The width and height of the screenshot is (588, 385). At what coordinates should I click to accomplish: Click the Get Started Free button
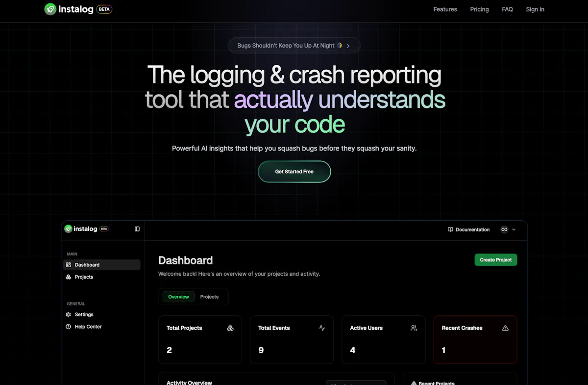coord(294,172)
